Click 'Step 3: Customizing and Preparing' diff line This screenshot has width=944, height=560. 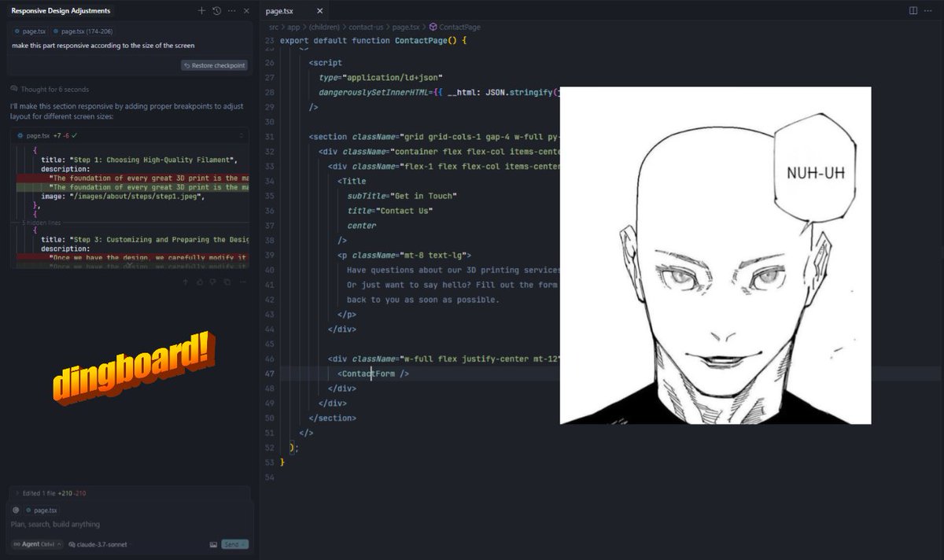point(145,239)
